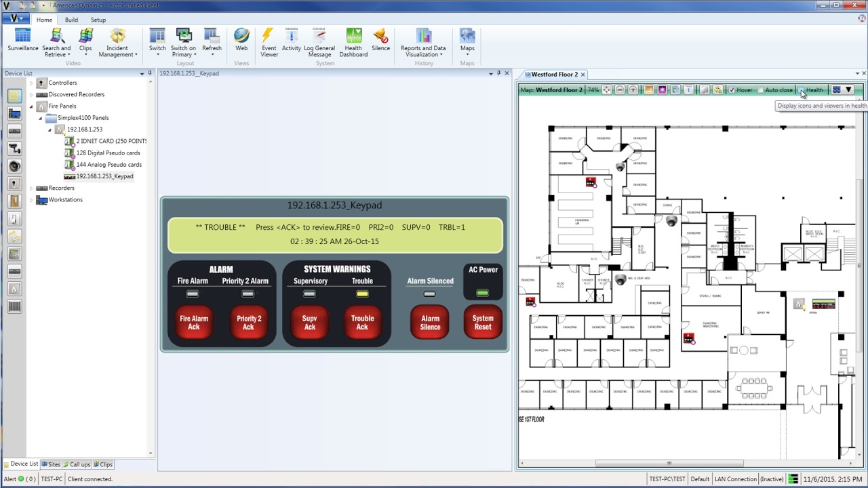
Task: Open the Health Dashboard
Action: pyautogui.click(x=353, y=43)
